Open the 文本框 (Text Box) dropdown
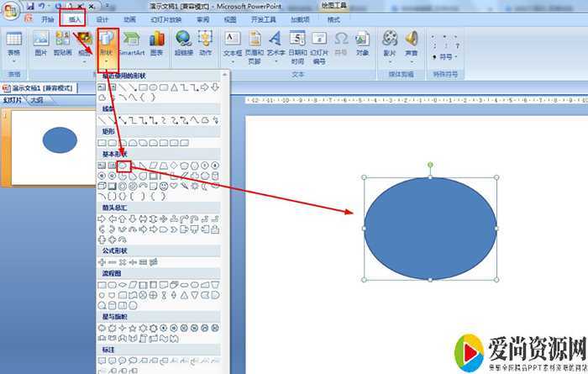Viewport: 588px width, 374px height. 233,46
